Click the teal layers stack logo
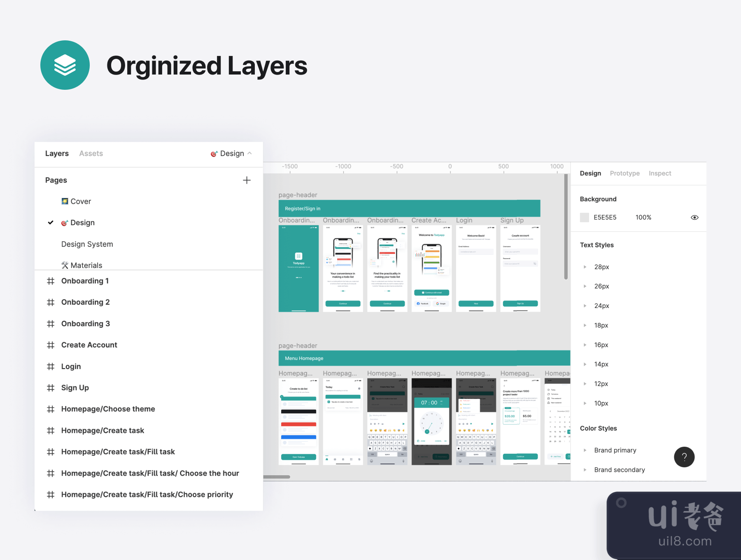Viewport: 741px width, 560px height. 65,65
